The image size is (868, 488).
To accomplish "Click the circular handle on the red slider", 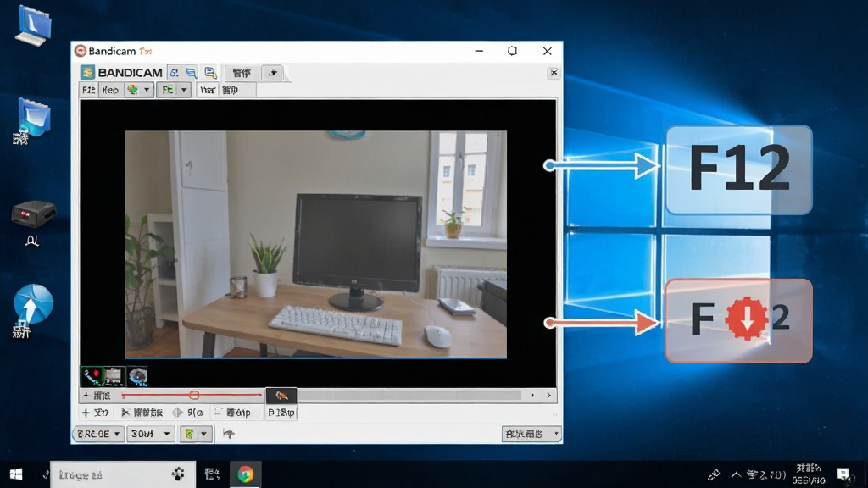I will click(194, 395).
